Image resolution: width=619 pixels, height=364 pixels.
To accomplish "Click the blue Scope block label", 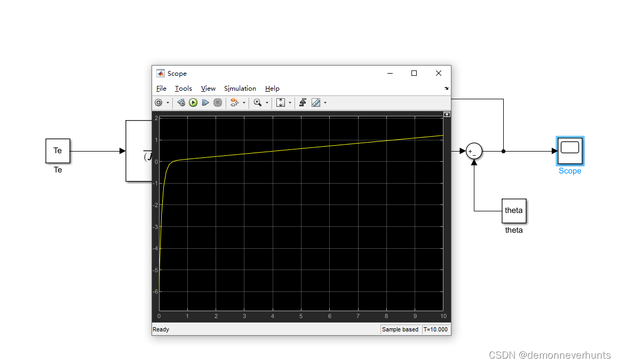I will coord(570,171).
